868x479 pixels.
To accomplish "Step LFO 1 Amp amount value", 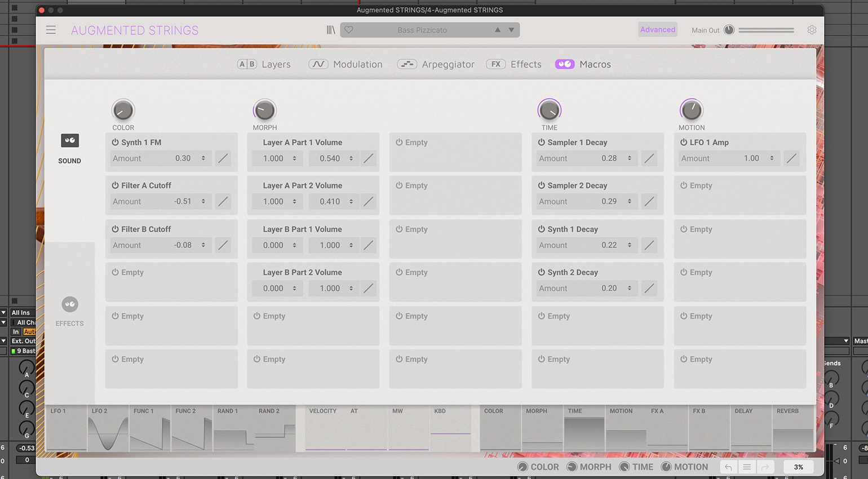I will 772,158.
